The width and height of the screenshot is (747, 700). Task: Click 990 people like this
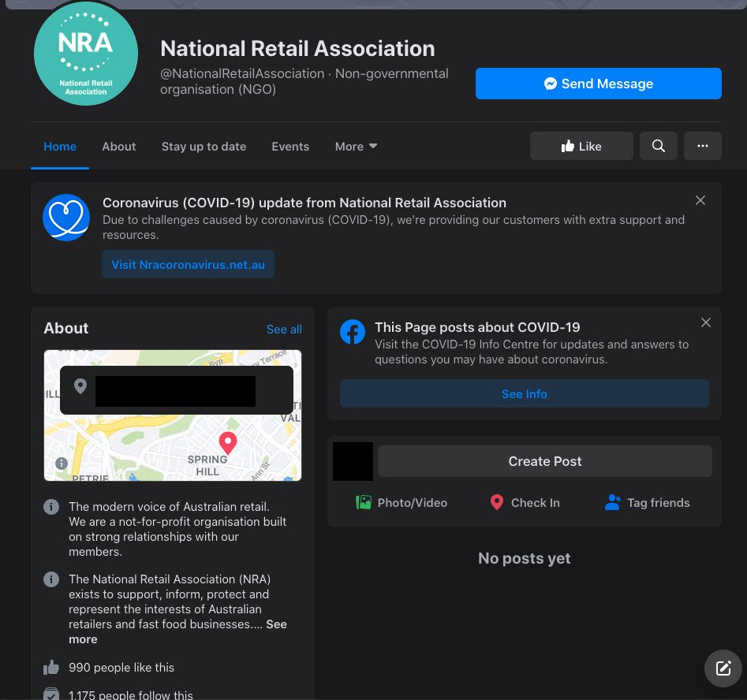point(121,668)
